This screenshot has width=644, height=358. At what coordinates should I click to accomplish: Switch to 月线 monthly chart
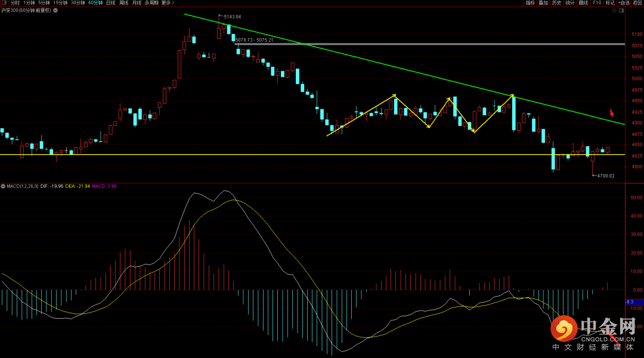137,3
